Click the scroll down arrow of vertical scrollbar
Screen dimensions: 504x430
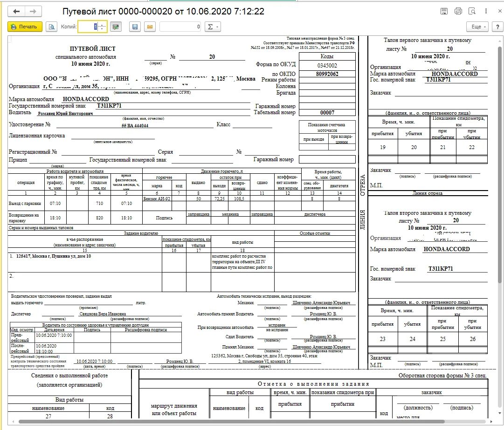499,413
